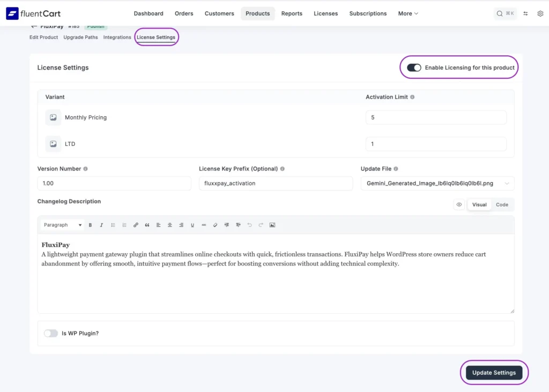Viewport: 549px width, 392px height.
Task: Apply bold formatting in the changelog editor
Action: (90, 225)
